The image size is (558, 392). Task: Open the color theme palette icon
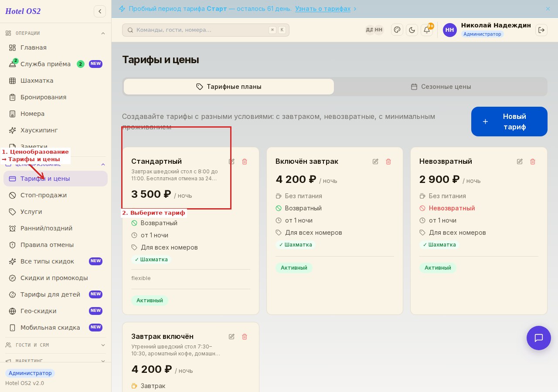click(x=397, y=30)
